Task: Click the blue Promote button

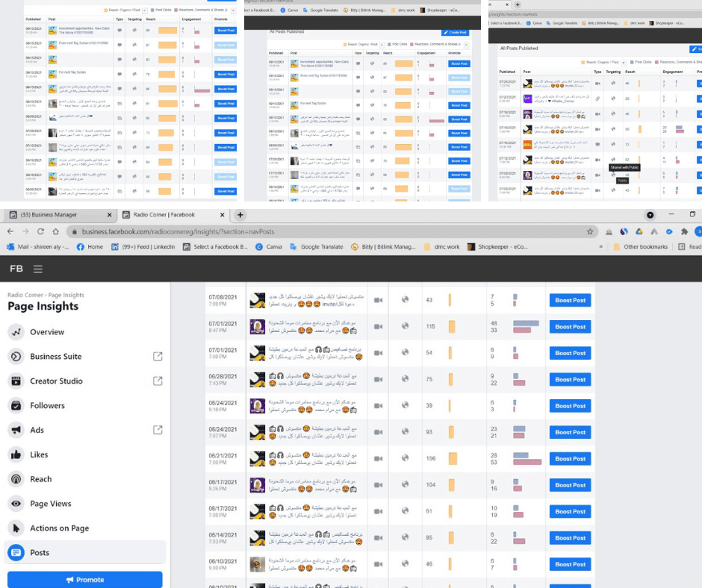Action: pos(85,580)
